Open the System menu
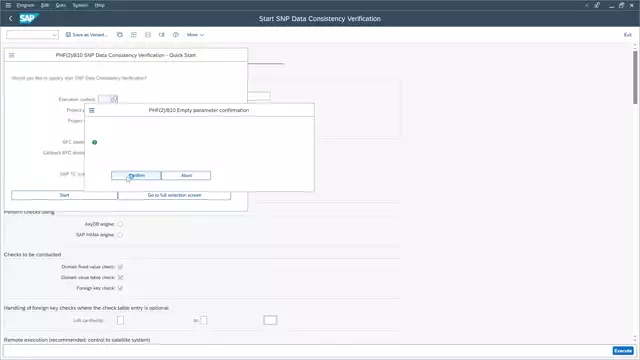The width and height of the screenshot is (640, 360). click(x=80, y=5)
